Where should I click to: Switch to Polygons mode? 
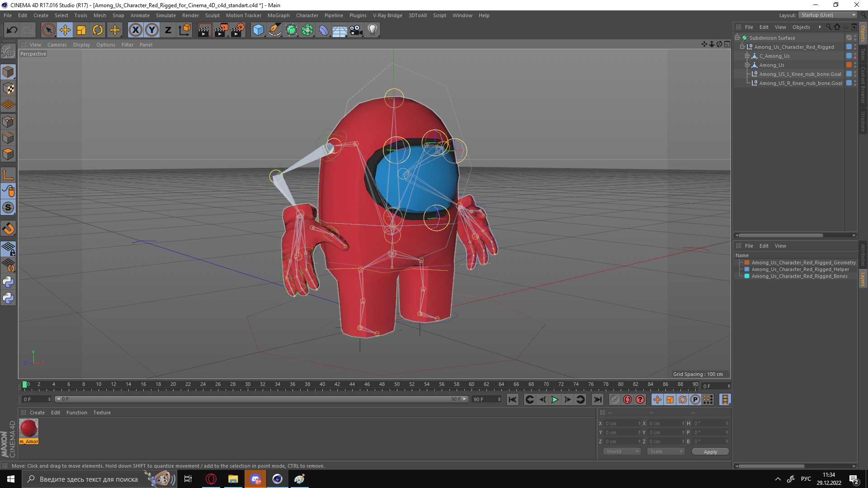pos(8,154)
